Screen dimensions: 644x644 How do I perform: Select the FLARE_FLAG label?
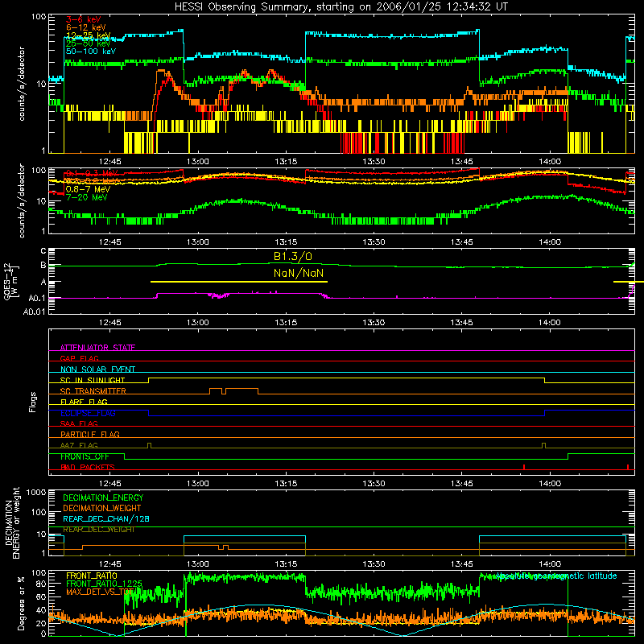(84, 402)
